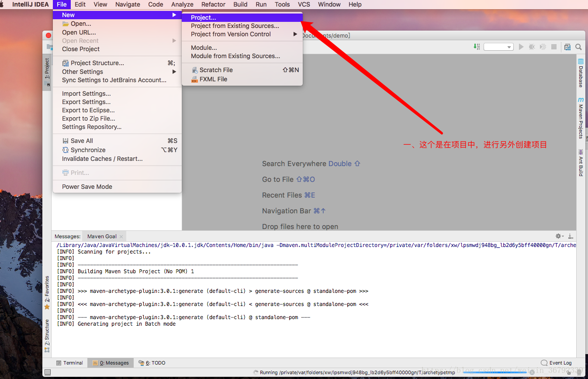Toggle the 2: Favorites tool window

47,292
